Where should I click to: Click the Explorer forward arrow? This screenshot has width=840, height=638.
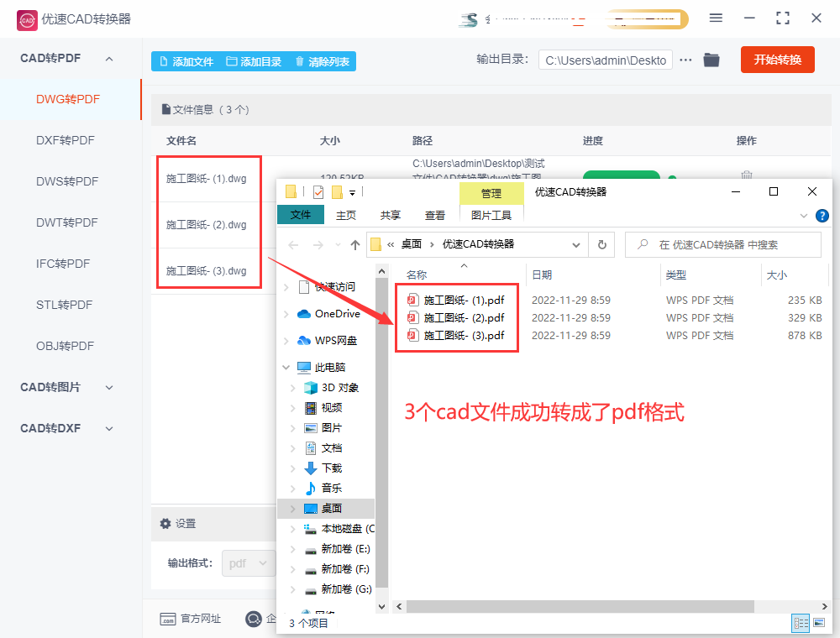(x=318, y=245)
